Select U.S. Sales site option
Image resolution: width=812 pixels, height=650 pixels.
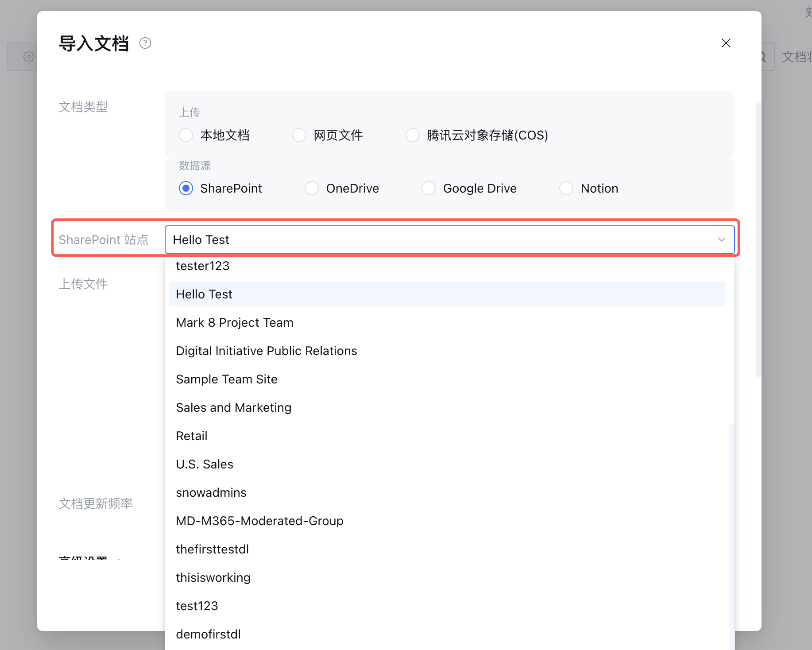pos(447,464)
